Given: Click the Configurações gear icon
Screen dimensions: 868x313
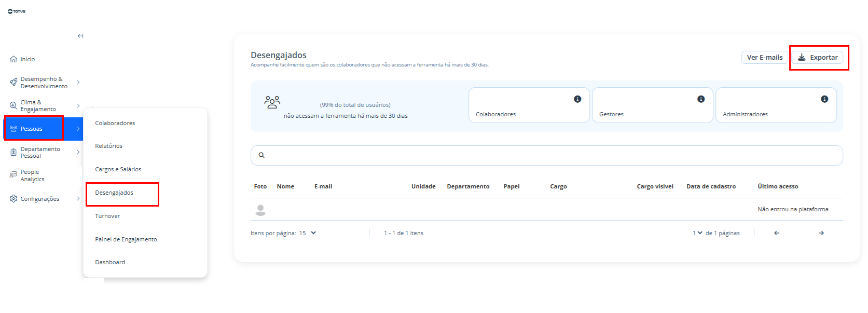Looking at the screenshot, I should pos(13,198).
